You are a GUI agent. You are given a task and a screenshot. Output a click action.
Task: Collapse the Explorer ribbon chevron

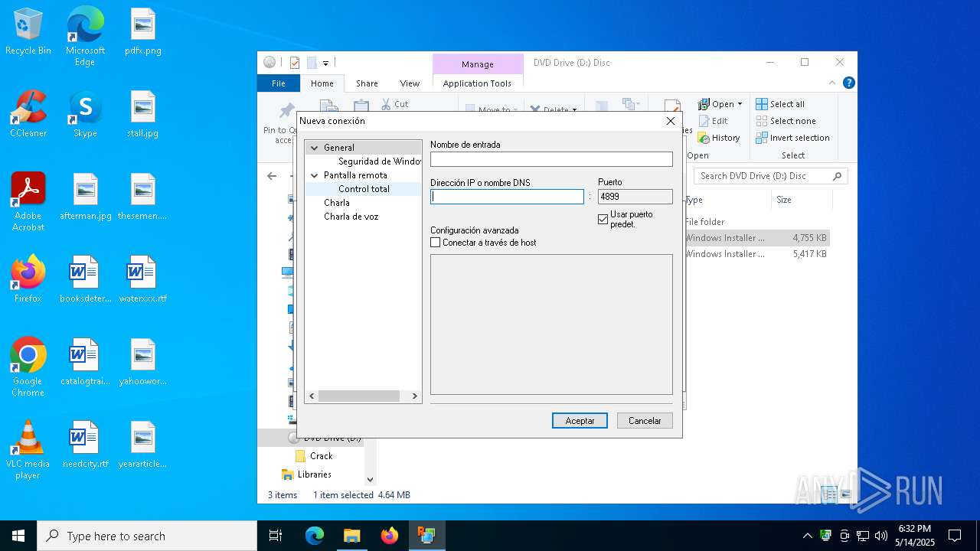point(832,83)
